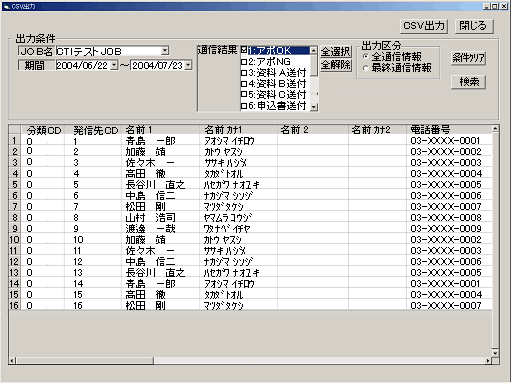
Task: Click the 名前2 column header
Action: click(x=313, y=130)
